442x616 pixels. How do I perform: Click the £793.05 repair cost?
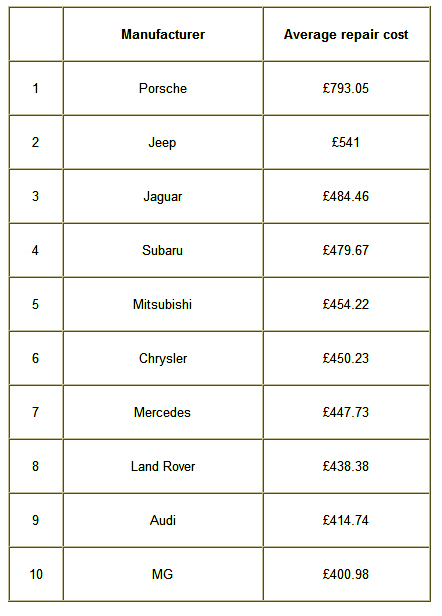(346, 88)
